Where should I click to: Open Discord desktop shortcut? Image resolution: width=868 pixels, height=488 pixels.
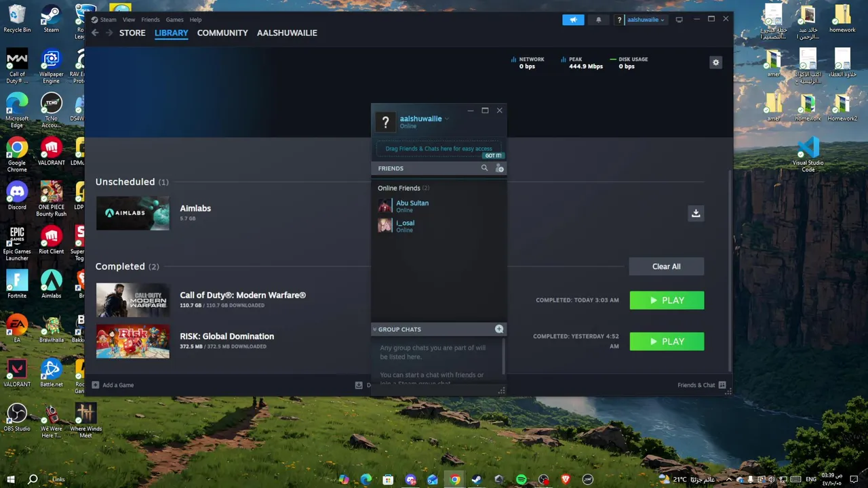17,196
